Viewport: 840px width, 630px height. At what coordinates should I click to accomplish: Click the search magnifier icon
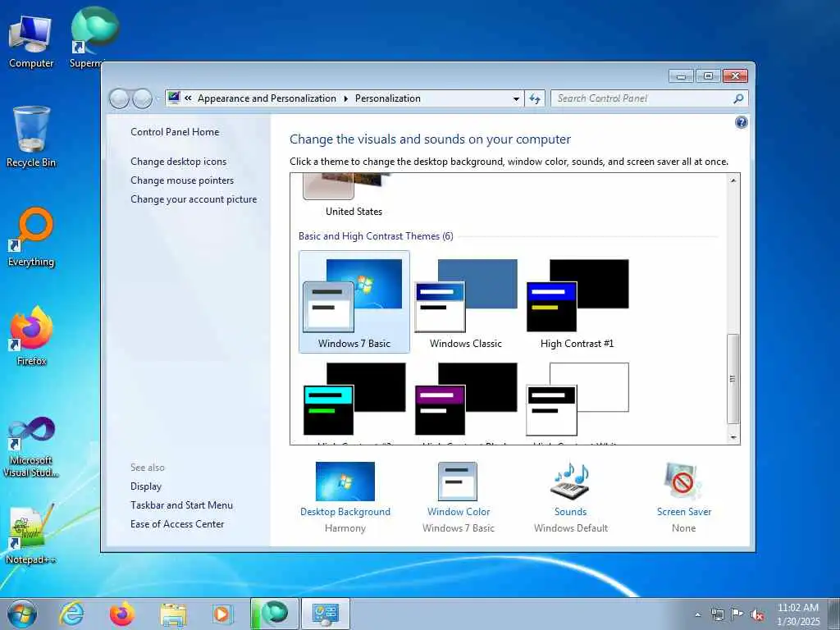[x=738, y=98]
